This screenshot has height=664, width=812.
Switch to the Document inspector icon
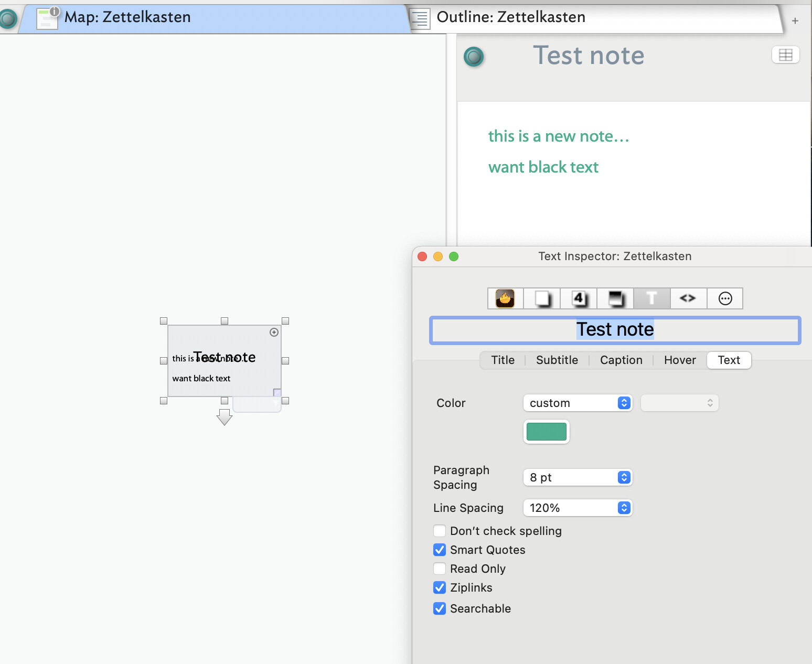[542, 298]
